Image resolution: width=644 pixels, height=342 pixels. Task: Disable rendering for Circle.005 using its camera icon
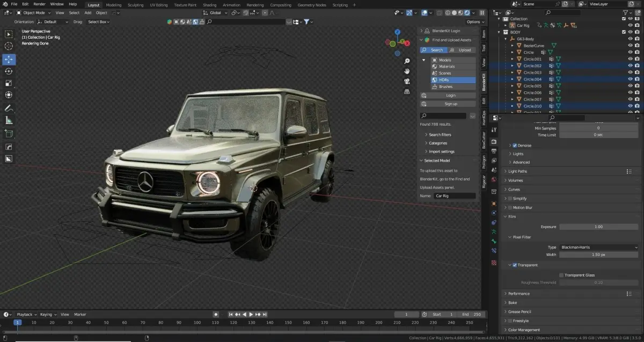click(638, 86)
